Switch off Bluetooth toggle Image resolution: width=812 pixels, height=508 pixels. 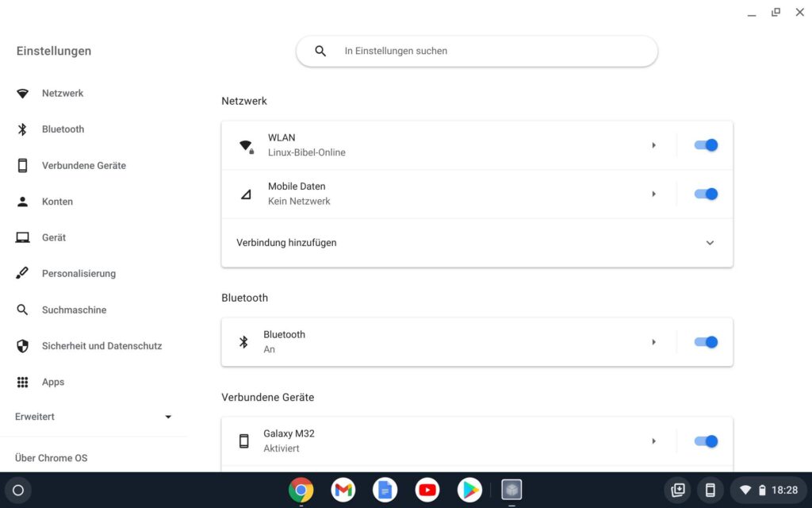706,342
